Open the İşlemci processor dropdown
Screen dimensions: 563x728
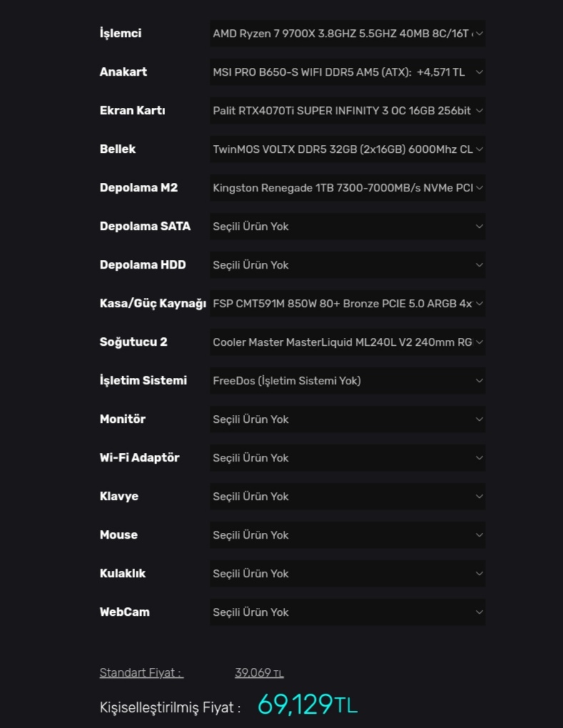click(x=347, y=34)
